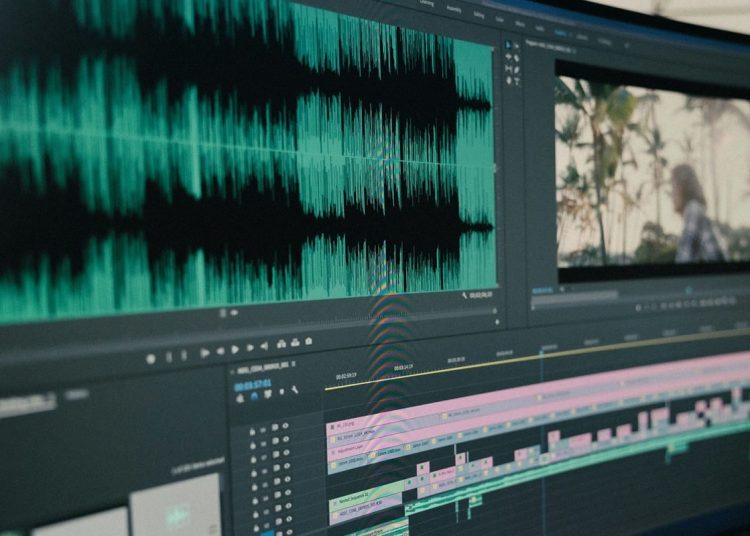
Task: Click the Insert edit button
Action: tap(279, 346)
